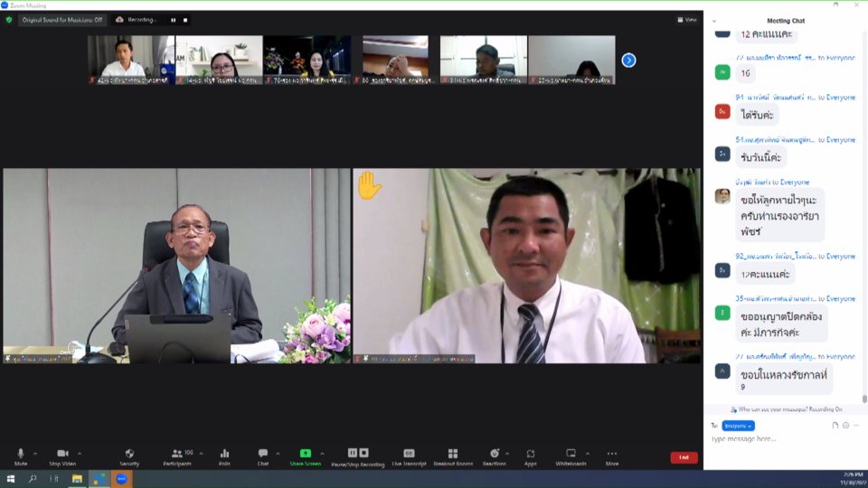This screenshot has width=868, height=488.
Task: Select thumbnail with flowers background participant
Action: point(307,60)
